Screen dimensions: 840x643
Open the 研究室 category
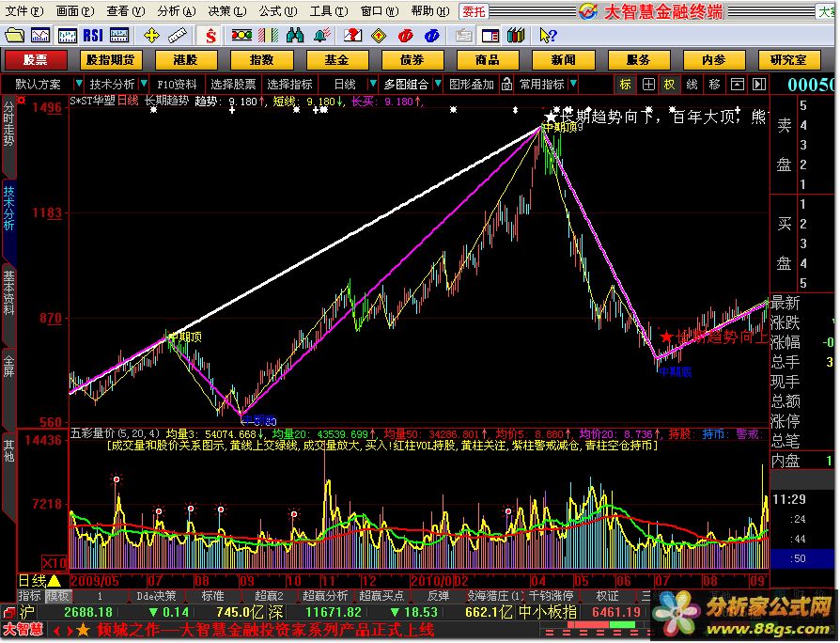[788, 59]
